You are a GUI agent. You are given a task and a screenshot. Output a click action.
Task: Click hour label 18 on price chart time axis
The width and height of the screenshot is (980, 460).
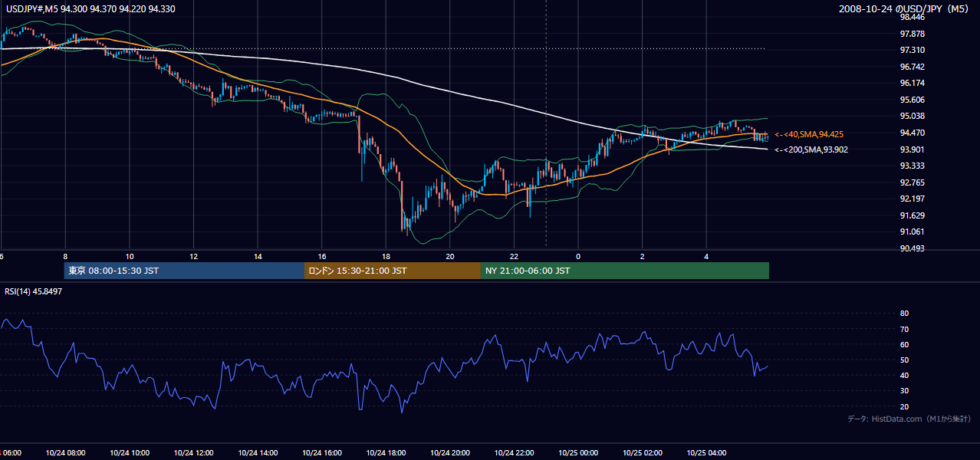click(x=386, y=256)
